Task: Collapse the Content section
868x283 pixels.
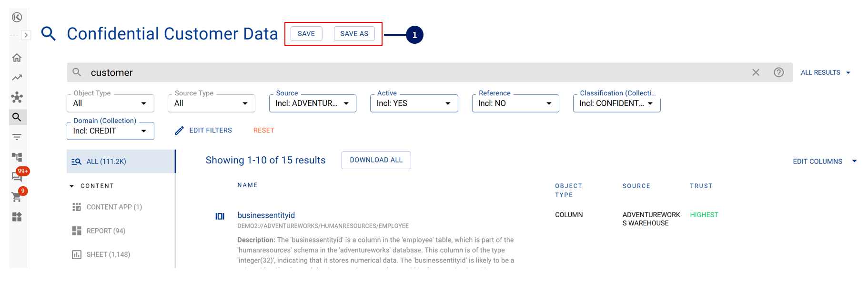Action: (72, 186)
